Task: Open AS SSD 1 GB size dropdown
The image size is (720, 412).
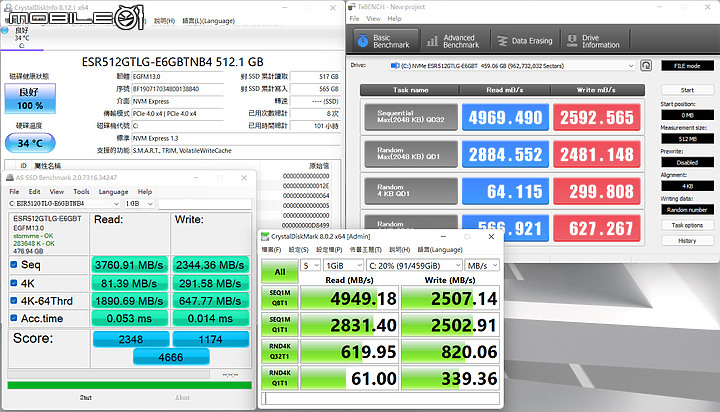Action: [x=139, y=203]
